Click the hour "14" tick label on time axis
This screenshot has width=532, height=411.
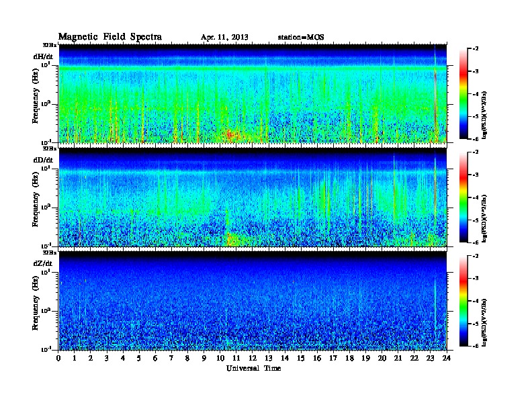(285, 358)
